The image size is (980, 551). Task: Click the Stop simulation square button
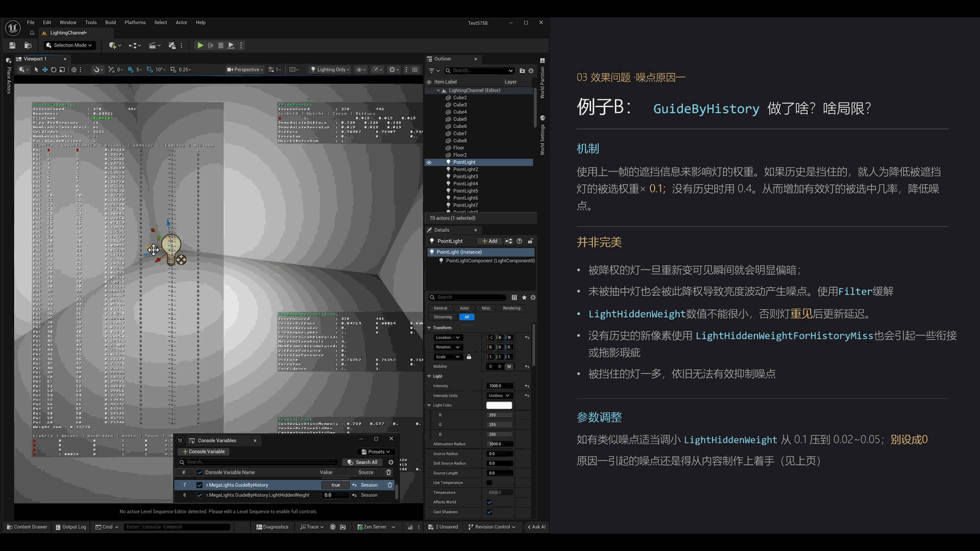(x=221, y=45)
